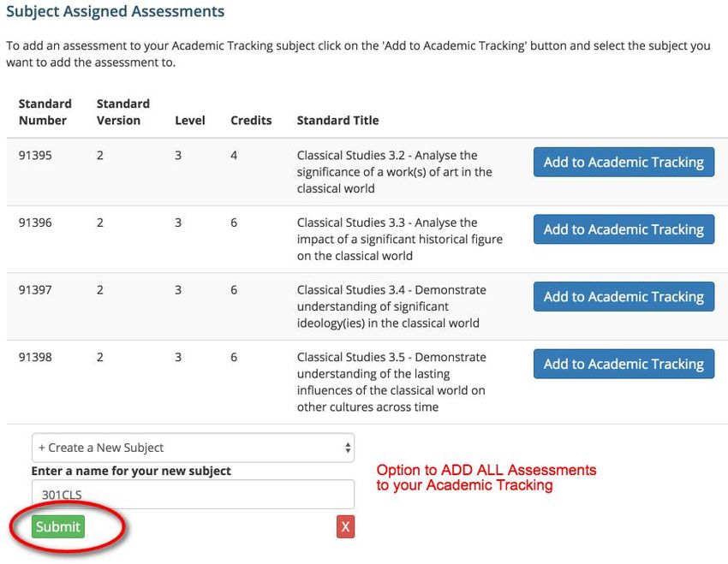Viewport: 728px width, 564px height.
Task: Click standard number 91398 cell
Action: (35, 357)
